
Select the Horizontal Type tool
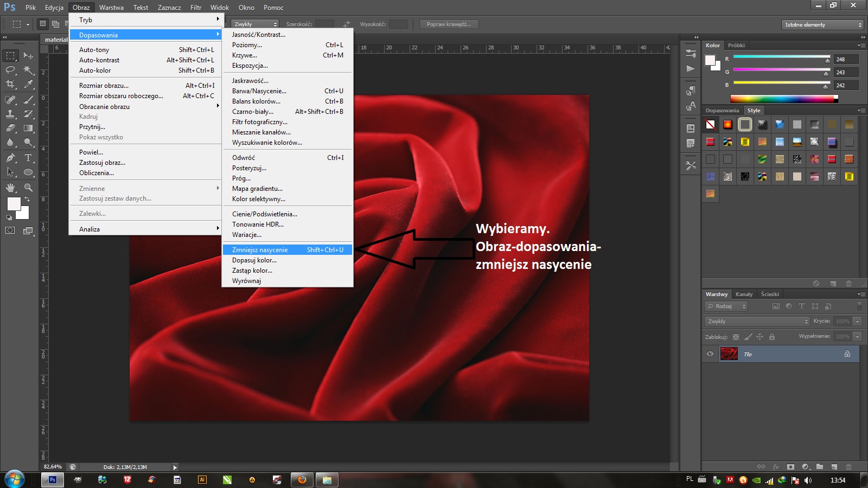click(28, 158)
